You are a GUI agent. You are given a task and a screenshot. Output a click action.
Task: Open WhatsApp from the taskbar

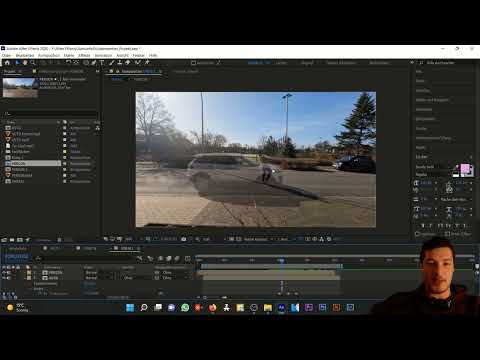[185, 307]
